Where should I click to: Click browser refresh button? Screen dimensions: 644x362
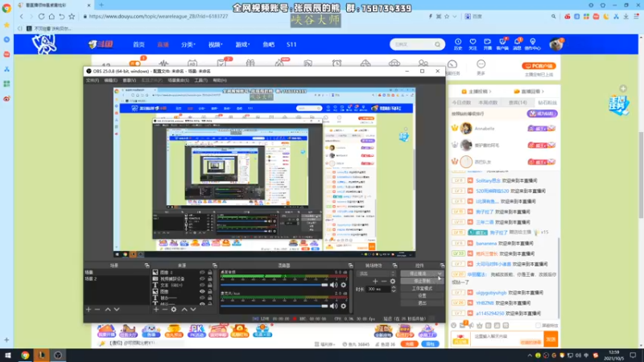42,16
